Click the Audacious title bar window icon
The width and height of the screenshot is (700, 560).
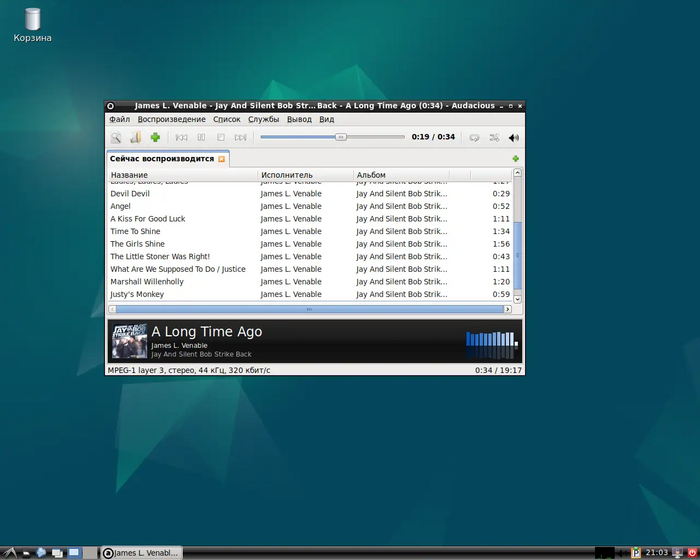(111, 106)
